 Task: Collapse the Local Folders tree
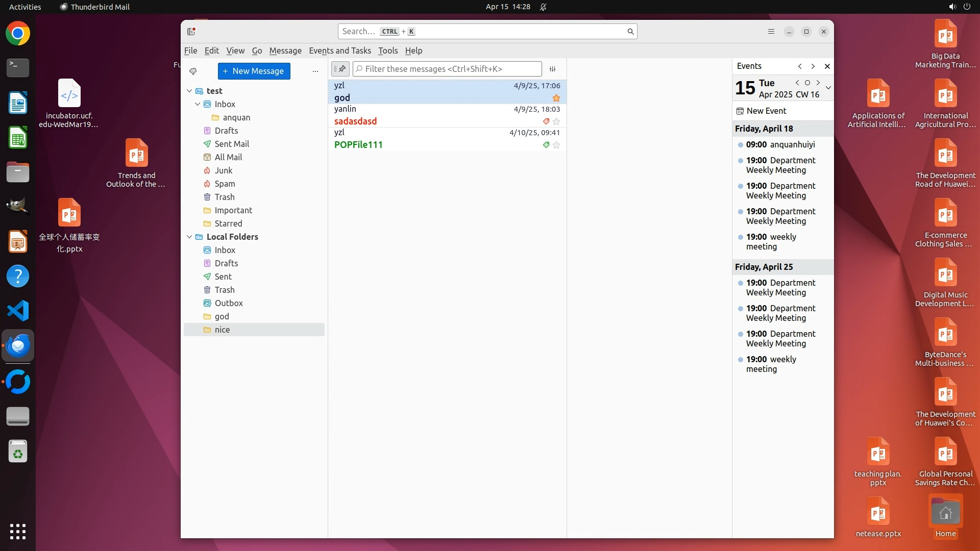point(189,237)
